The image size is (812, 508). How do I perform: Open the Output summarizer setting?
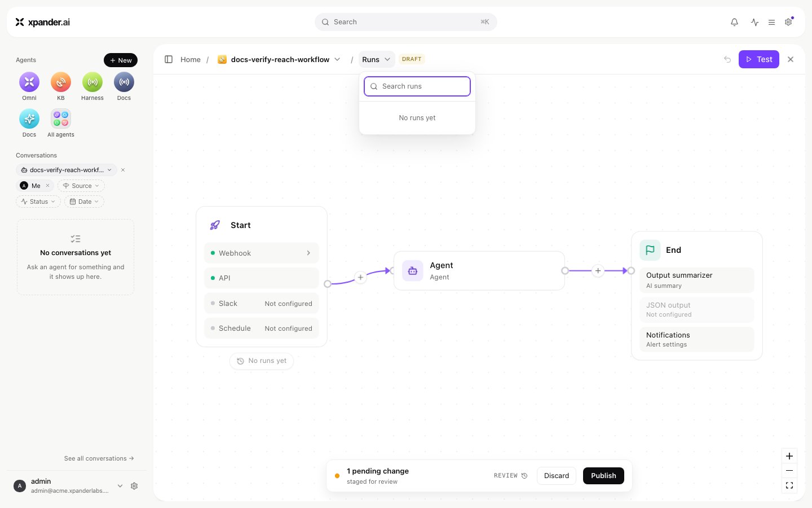697,280
